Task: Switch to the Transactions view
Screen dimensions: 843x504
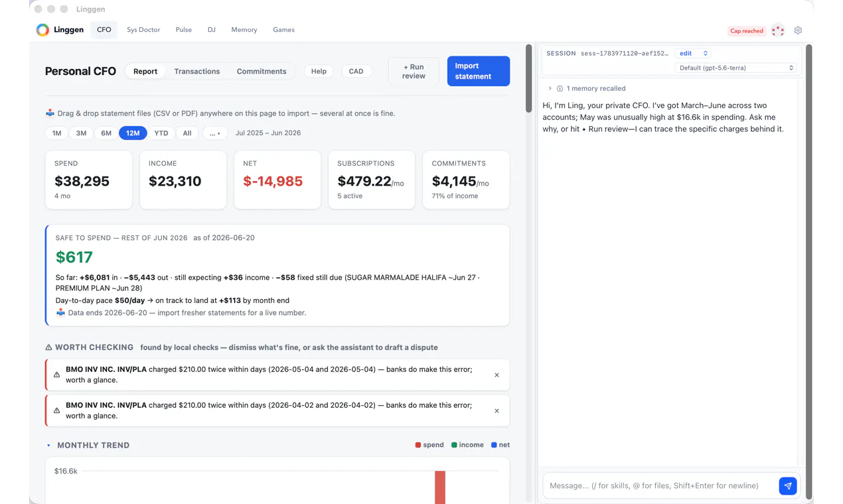Action: (x=197, y=72)
